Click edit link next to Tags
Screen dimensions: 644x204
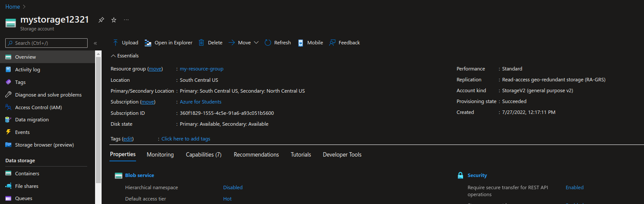click(128, 139)
